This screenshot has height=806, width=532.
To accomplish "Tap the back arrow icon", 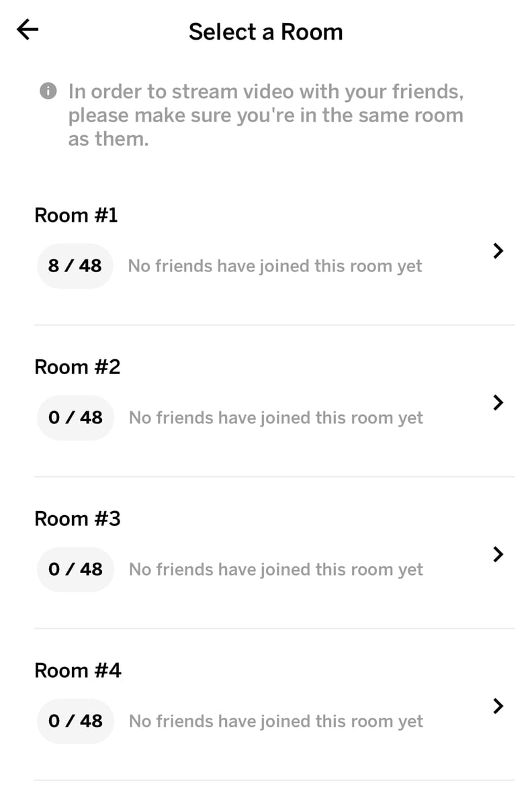I will tap(28, 30).
